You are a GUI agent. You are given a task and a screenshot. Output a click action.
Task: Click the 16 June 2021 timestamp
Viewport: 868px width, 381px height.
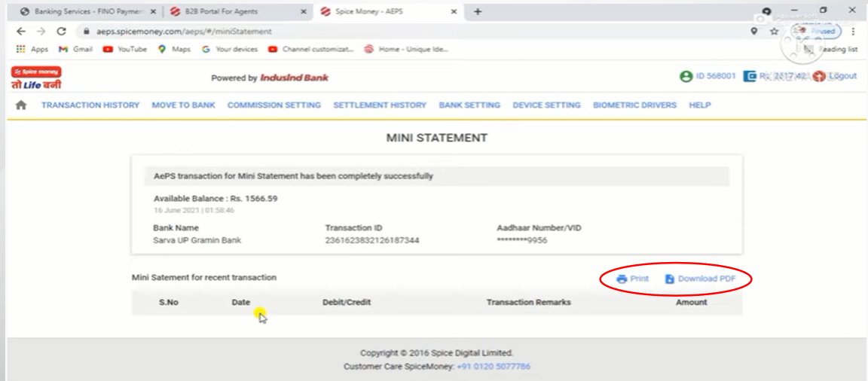click(x=194, y=211)
